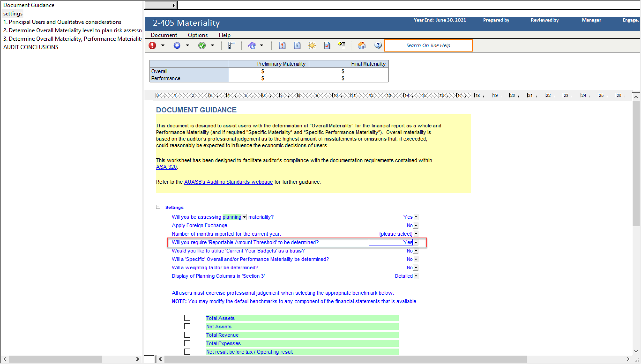The width and height of the screenshot is (641, 364).
Task: Tick the Net result before tax checkbox
Action: pos(187,352)
